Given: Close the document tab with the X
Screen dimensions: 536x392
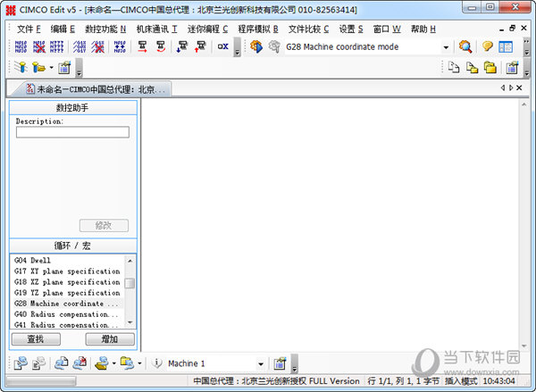Looking at the screenshot, I should [x=519, y=88].
